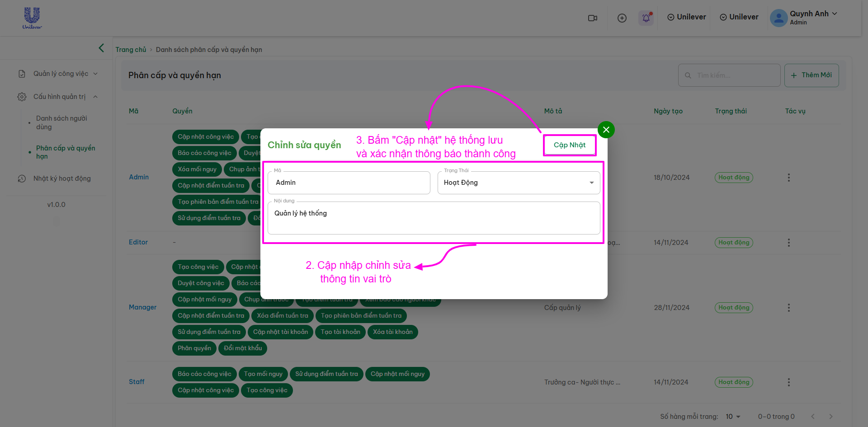Open Danh sách người dùng menu item
The image size is (868, 427).
click(x=62, y=122)
